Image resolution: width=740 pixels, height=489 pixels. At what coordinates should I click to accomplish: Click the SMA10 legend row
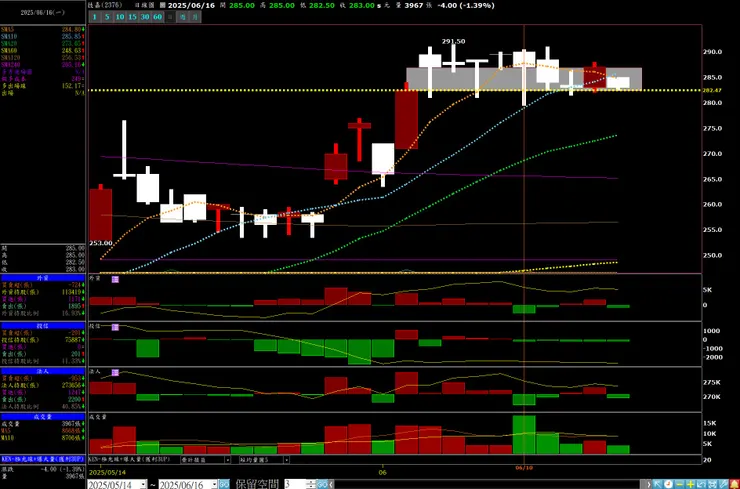coord(42,36)
